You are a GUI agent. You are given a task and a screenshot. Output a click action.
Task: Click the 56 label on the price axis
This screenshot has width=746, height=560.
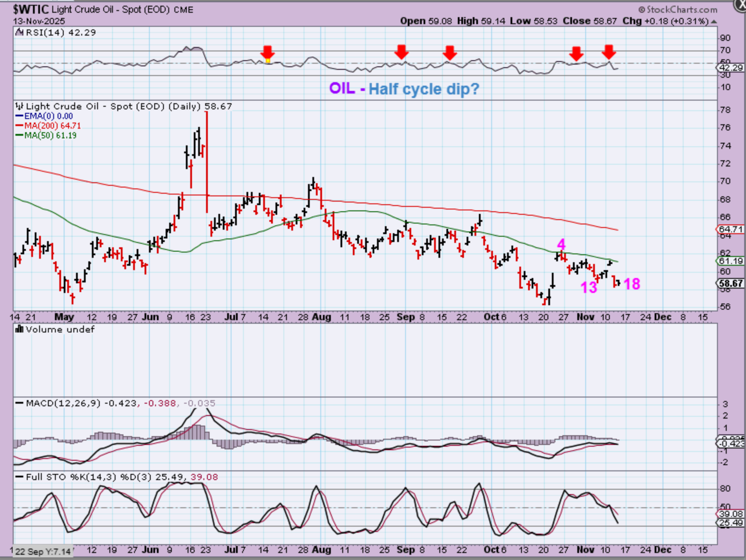click(x=726, y=307)
